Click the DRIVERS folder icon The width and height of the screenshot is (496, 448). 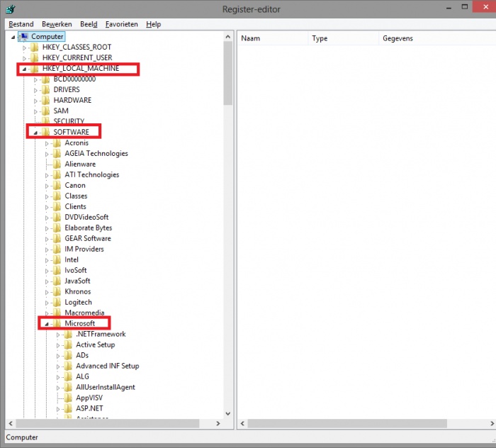coord(46,90)
